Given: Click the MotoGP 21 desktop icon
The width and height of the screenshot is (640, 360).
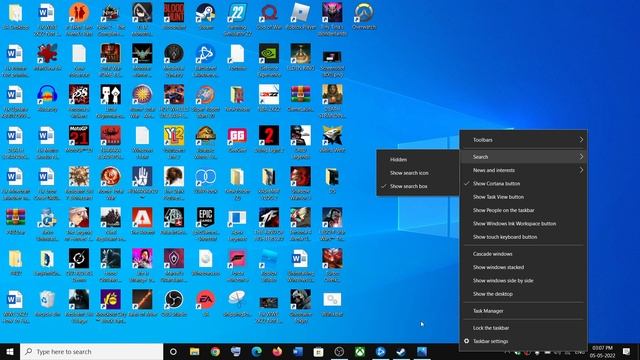Looking at the screenshot, I should (79, 139).
